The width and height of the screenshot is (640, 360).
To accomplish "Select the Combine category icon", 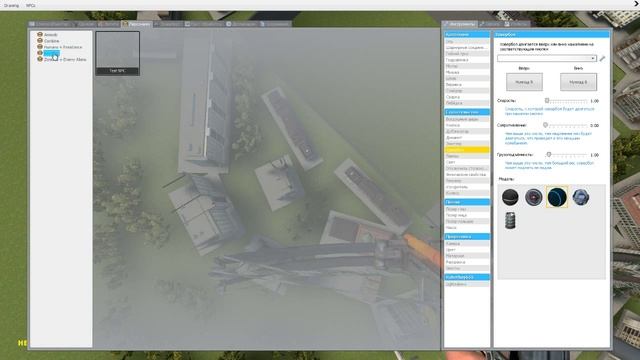I will coord(40,41).
